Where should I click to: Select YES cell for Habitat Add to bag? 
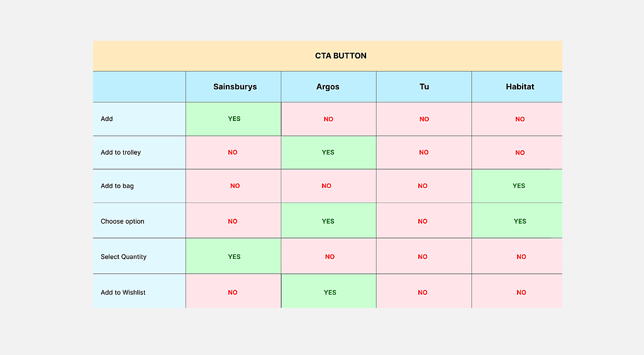click(x=519, y=186)
